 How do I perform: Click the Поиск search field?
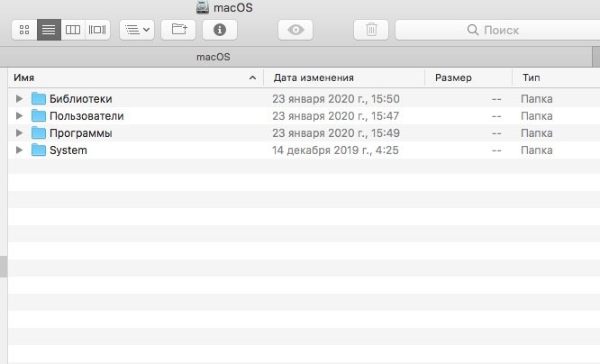tap(494, 30)
